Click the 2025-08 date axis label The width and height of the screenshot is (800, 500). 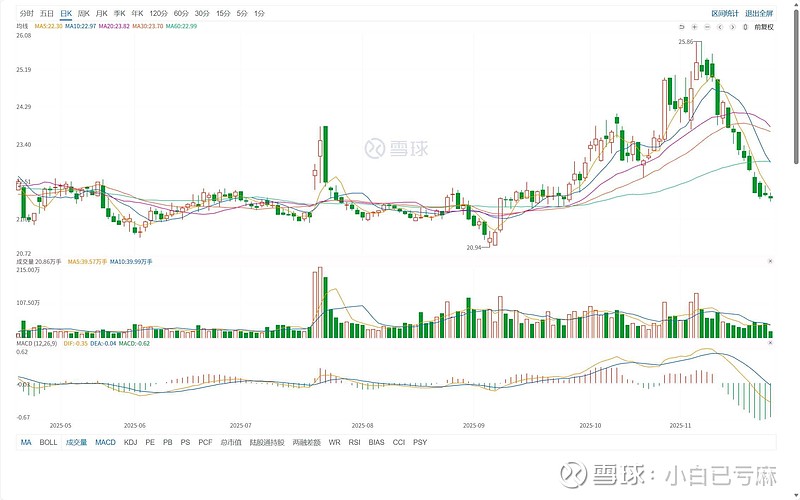click(x=362, y=425)
